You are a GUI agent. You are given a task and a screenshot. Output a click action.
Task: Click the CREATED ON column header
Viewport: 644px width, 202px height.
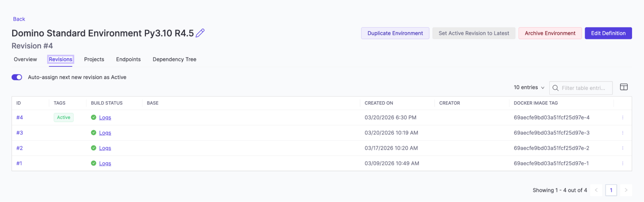point(379,103)
